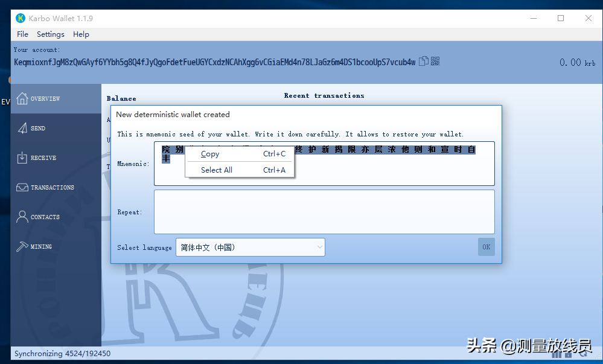
Task: Click the Synchronizing 4524/192450 status text
Action: (x=62, y=353)
